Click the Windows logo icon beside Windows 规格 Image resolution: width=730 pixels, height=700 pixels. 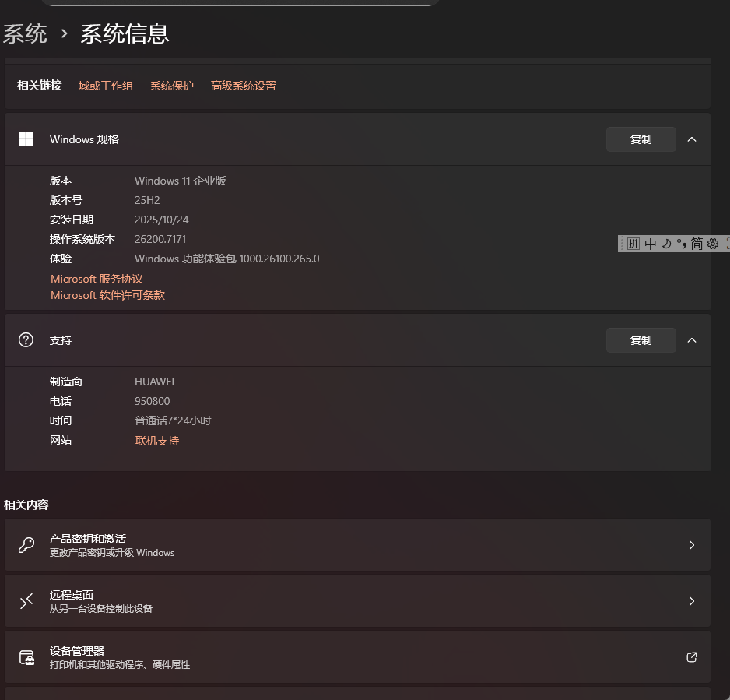click(x=26, y=139)
